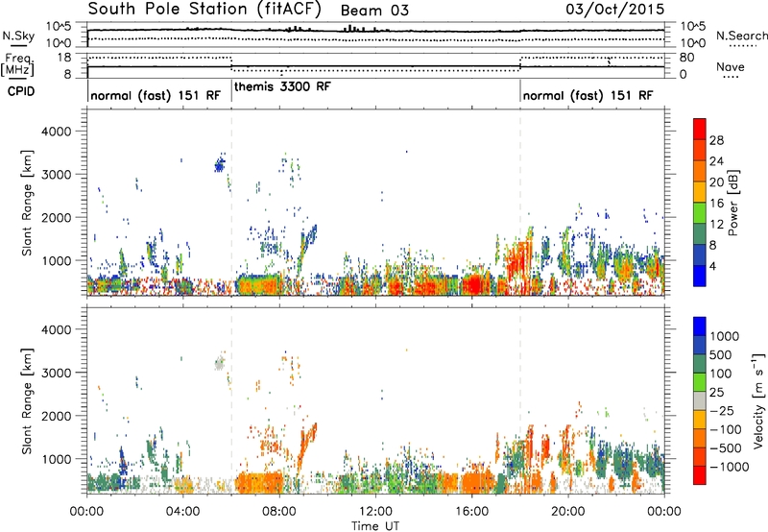Click the "18" frequency axis tick
Image resolution: width=768 pixels, height=532 pixels.
pyautogui.click(x=64, y=58)
